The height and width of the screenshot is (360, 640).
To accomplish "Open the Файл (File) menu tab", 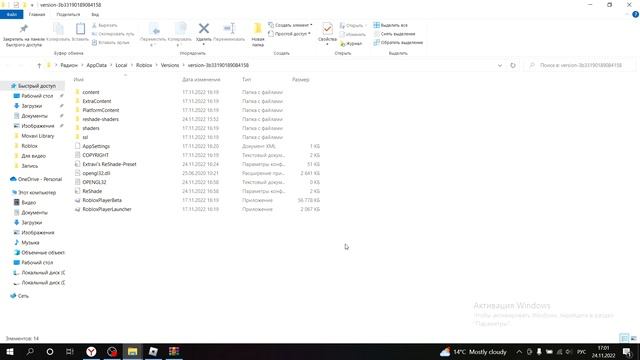I will pos(11,14).
